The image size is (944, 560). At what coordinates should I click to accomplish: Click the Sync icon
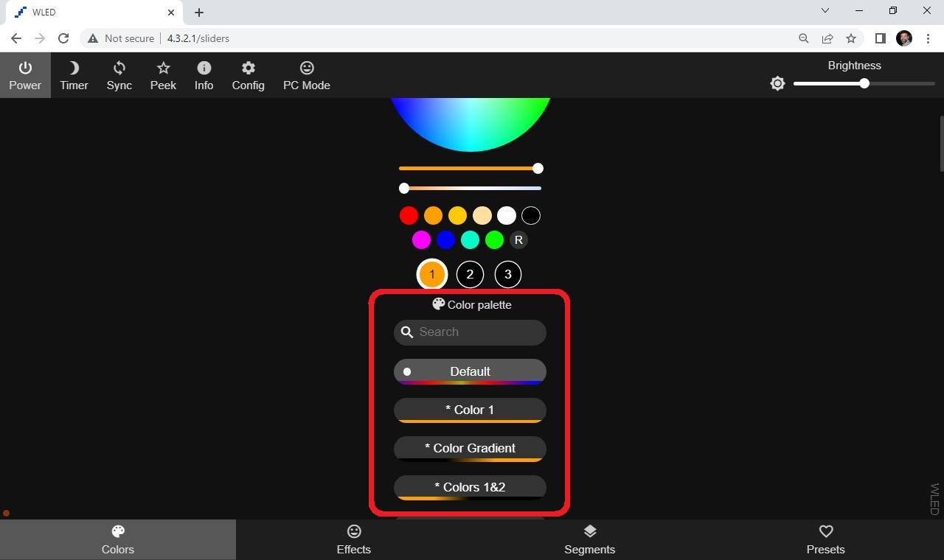point(119,74)
